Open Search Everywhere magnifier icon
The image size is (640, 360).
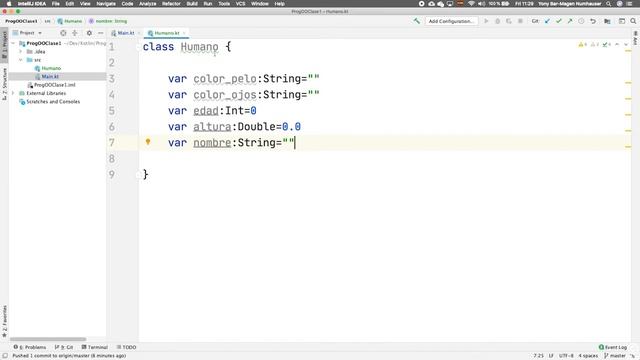pyautogui.click(x=633, y=21)
